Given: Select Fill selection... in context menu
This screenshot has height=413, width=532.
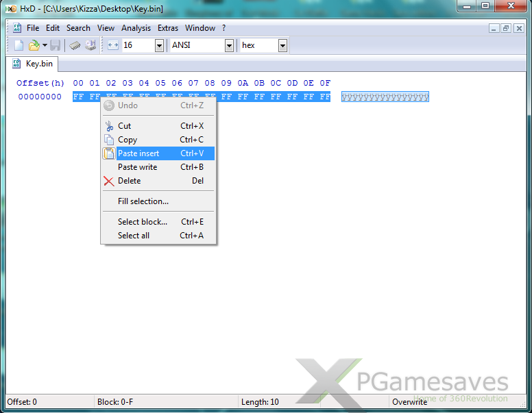Looking at the screenshot, I should 143,201.
